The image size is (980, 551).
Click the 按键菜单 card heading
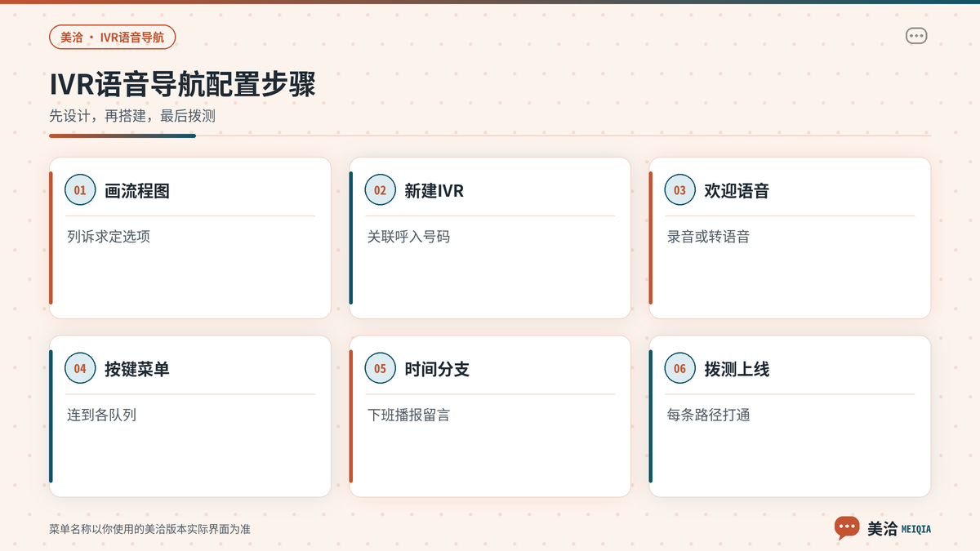pyautogui.click(x=137, y=369)
